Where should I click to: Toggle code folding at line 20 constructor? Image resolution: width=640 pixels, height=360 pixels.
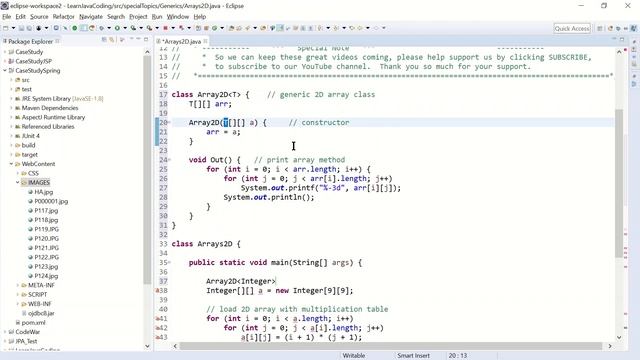pos(169,122)
